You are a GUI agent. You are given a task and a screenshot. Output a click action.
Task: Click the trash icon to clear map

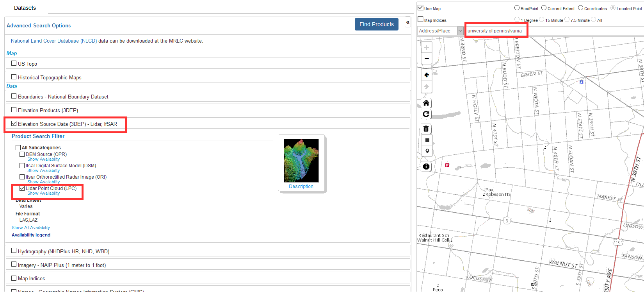[x=426, y=129]
